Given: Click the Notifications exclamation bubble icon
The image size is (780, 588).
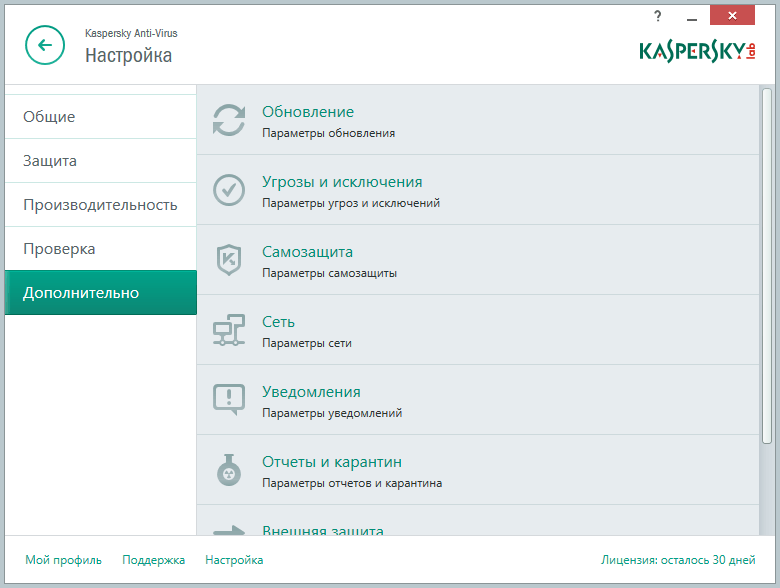Looking at the screenshot, I should pos(229,399).
